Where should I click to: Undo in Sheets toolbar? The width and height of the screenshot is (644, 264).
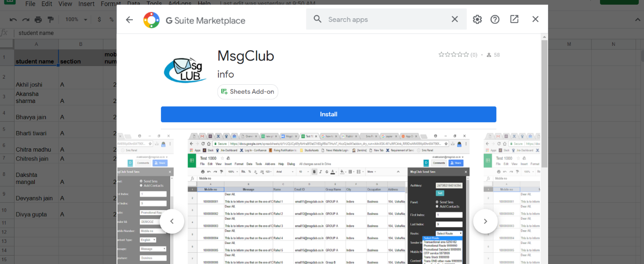(x=13, y=20)
